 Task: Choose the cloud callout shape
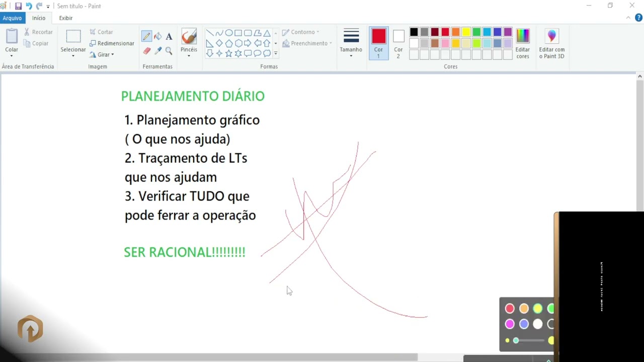pyautogui.click(x=267, y=53)
